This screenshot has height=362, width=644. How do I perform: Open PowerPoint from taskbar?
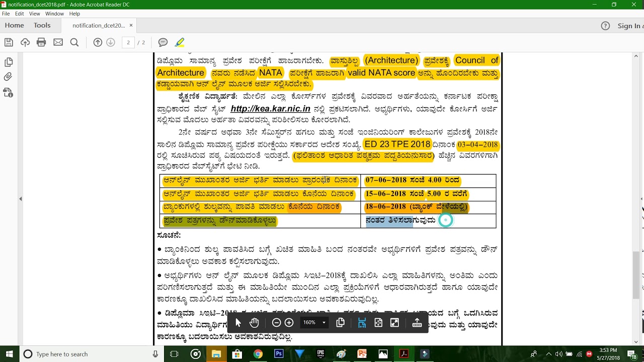click(x=362, y=354)
